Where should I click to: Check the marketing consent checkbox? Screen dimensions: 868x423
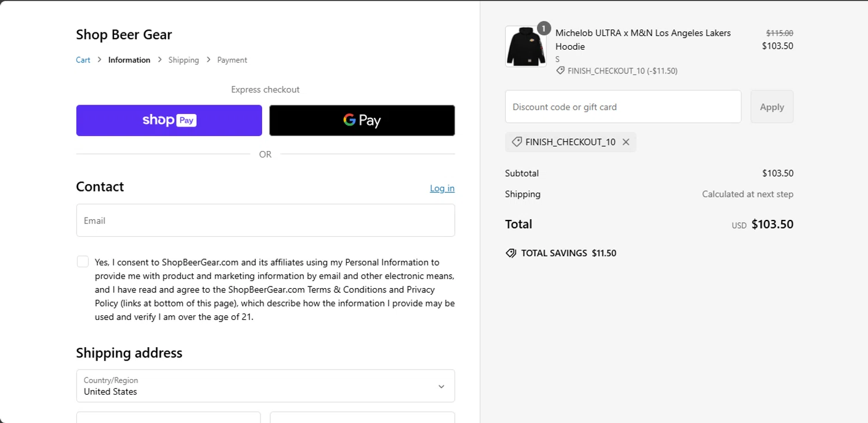83,262
